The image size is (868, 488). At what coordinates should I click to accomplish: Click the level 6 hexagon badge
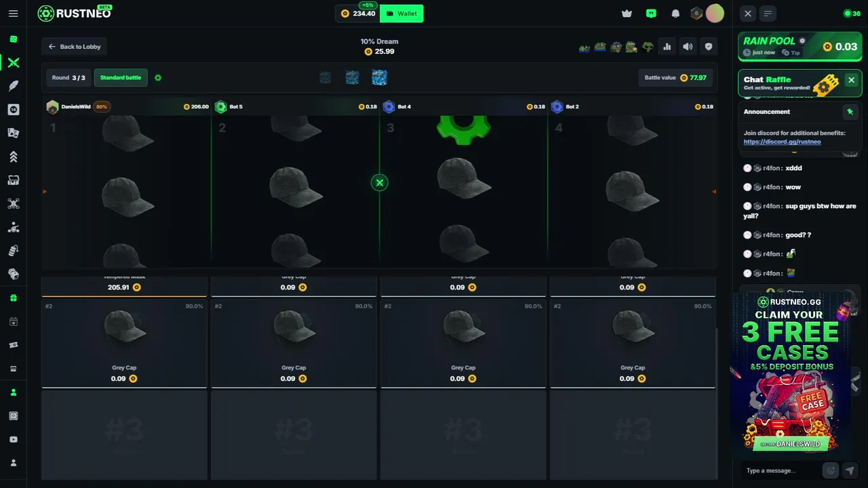pos(696,14)
